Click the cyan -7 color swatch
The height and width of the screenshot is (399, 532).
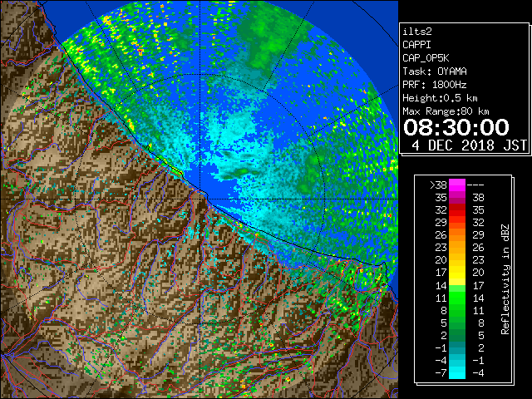tap(457, 372)
